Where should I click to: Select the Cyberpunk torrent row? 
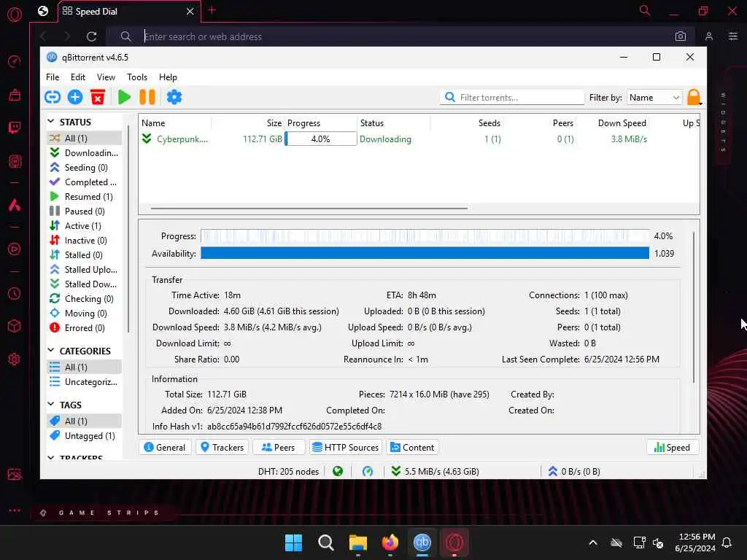coord(419,139)
